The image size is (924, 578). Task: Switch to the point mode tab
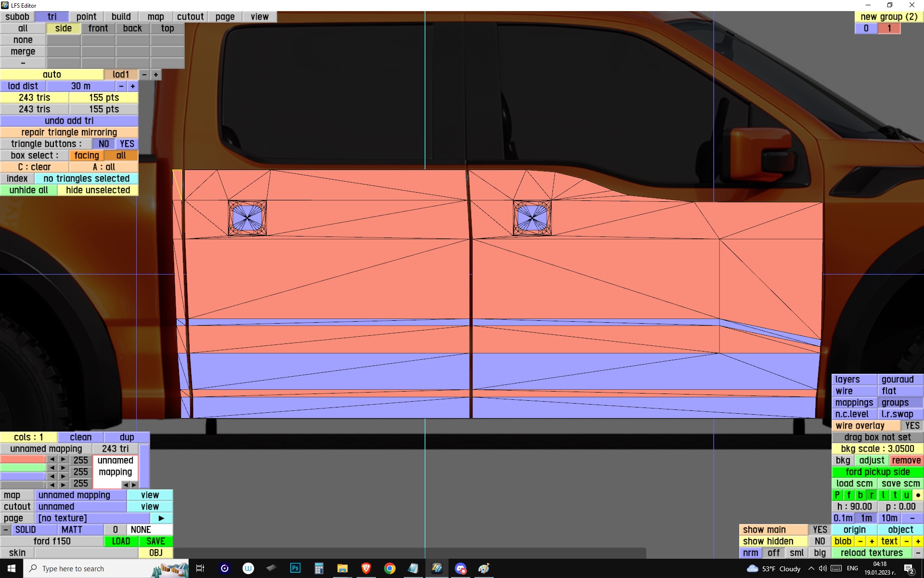coord(86,17)
